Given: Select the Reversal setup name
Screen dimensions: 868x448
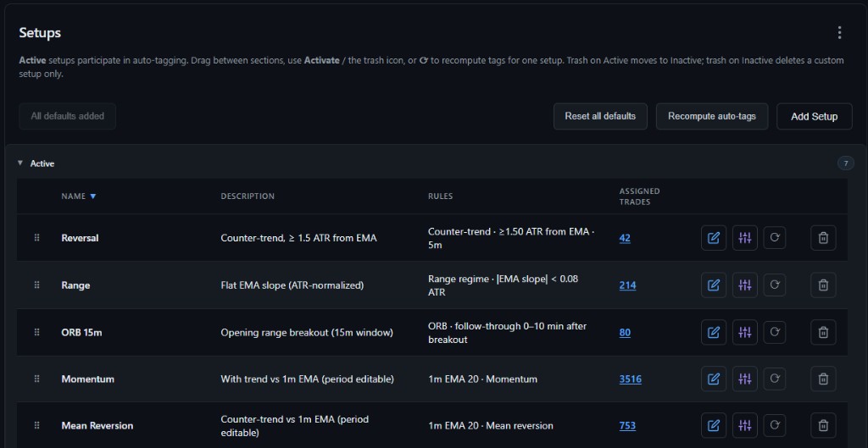Looking at the screenshot, I should click(x=80, y=238).
